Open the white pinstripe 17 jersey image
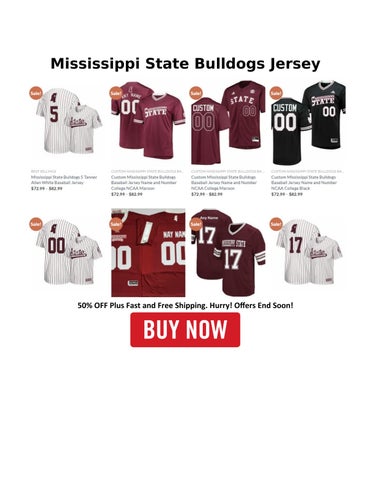Viewport: 371px width, 480px height. tap(309, 252)
